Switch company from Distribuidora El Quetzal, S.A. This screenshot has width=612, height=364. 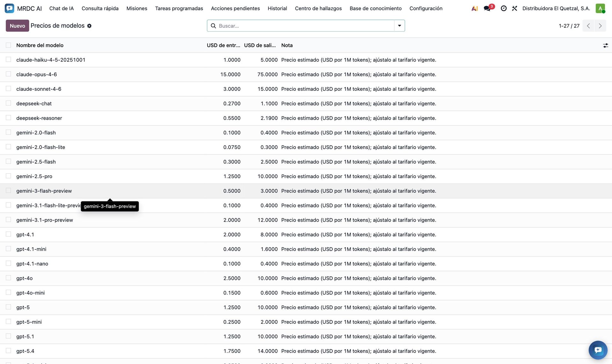pos(556,8)
